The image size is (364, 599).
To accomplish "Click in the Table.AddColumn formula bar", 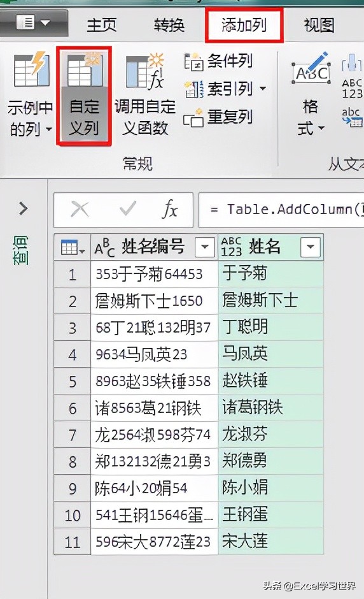I will click(x=281, y=210).
